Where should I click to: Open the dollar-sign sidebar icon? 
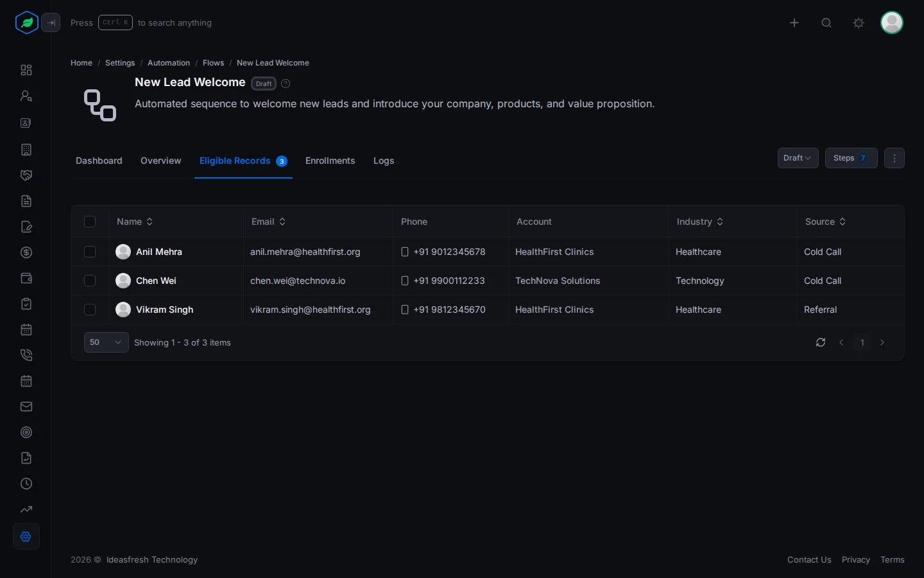point(26,252)
